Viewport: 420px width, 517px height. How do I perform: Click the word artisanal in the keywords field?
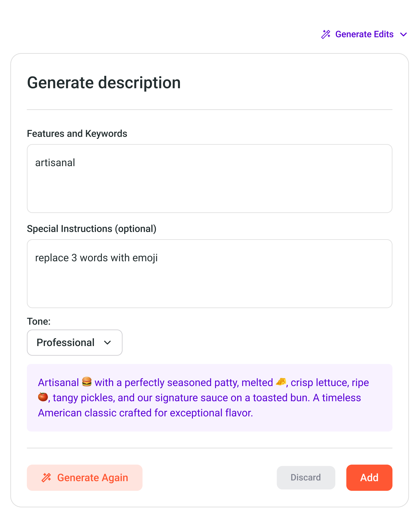click(55, 163)
